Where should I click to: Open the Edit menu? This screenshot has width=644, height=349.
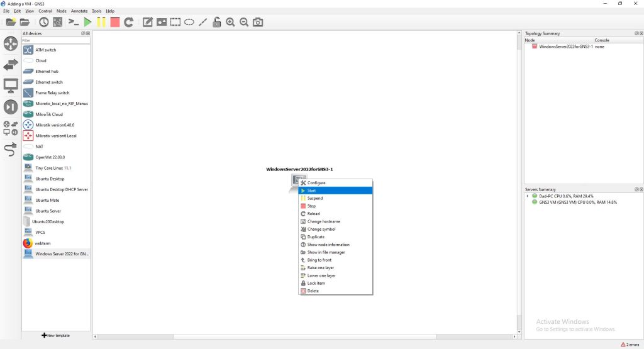(x=17, y=11)
